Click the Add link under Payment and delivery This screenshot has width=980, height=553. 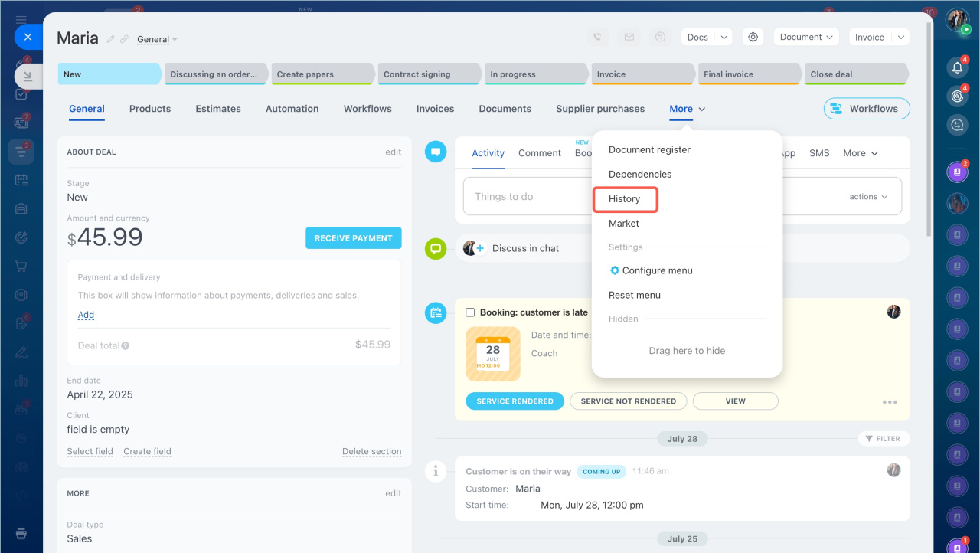click(x=86, y=315)
